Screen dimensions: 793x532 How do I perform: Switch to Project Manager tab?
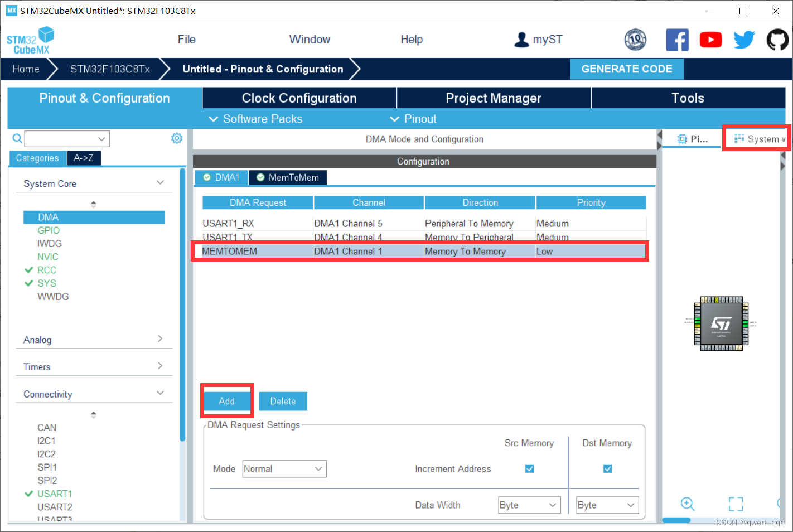[x=494, y=98]
